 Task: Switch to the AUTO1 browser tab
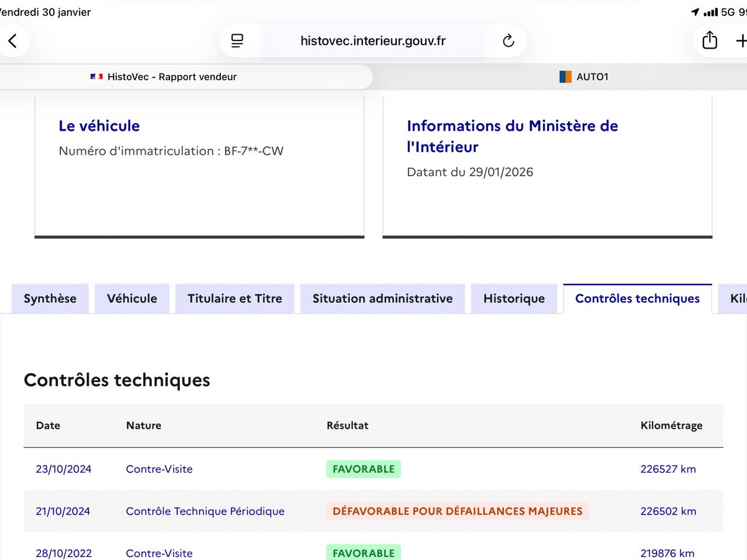pyautogui.click(x=560, y=77)
